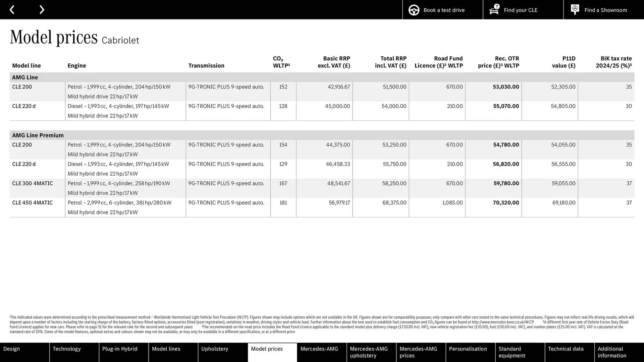The image size is (644, 362).
Task: Click Find your CLE
Action: pyautogui.click(x=520, y=10)
